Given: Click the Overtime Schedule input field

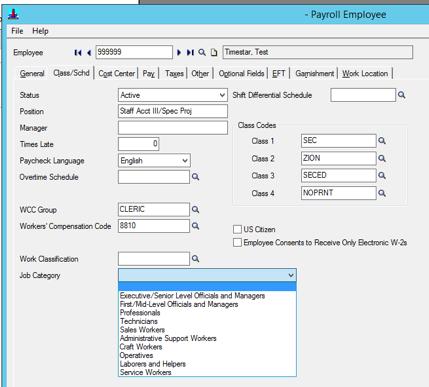Looking at the screenshot, I should tap(154, 177).
